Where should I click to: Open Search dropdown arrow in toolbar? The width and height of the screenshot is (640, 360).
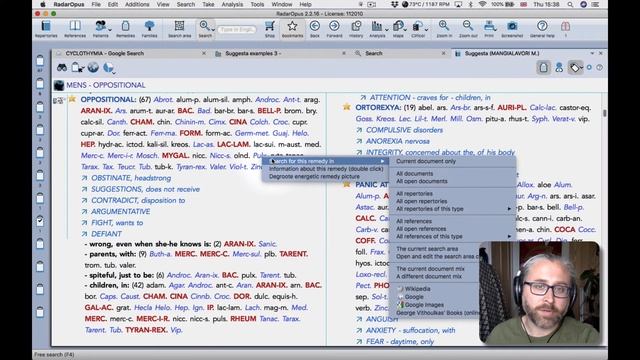(x=213, y=29)
